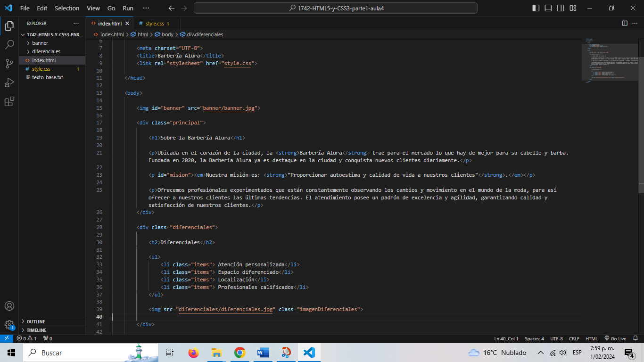Open texto-base.txt in Explorer

click(x=52, y=77)
